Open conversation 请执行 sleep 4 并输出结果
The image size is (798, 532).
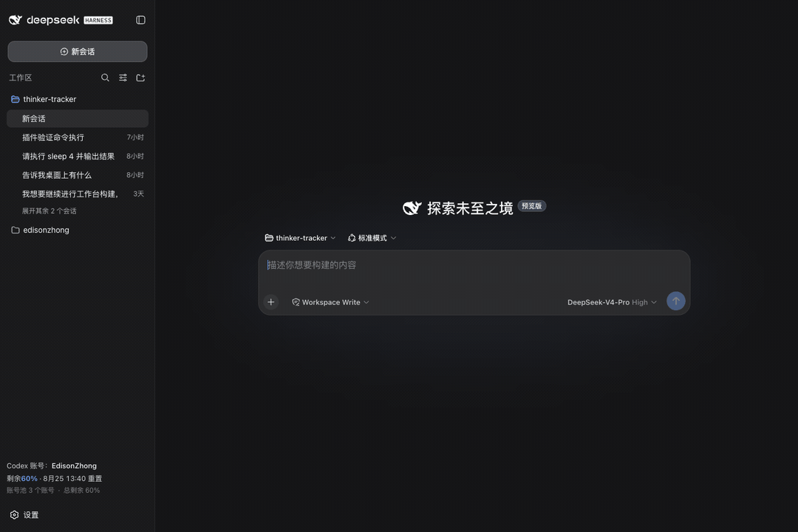click(x=78, y=157)
